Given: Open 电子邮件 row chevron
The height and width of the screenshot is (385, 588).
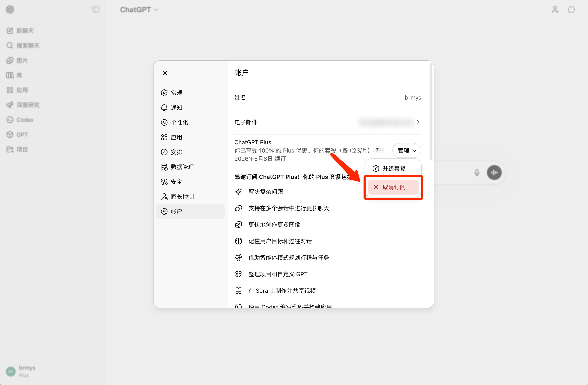Looking at the screenshot, I should tap(418, 122).
